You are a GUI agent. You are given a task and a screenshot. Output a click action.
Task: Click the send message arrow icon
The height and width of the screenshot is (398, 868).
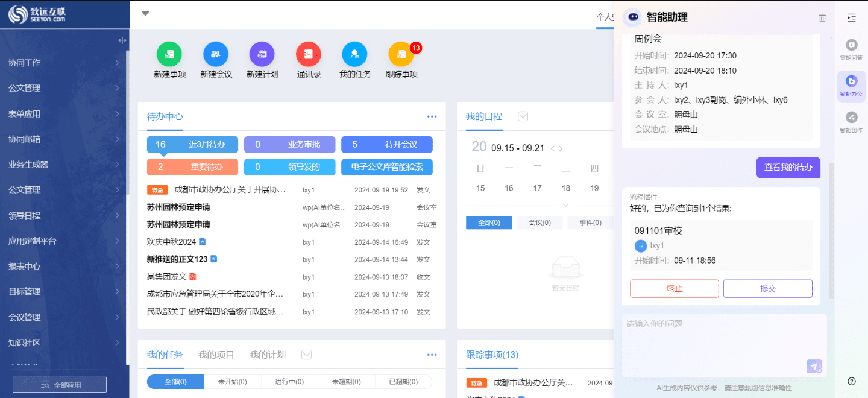tap(814, 366)
